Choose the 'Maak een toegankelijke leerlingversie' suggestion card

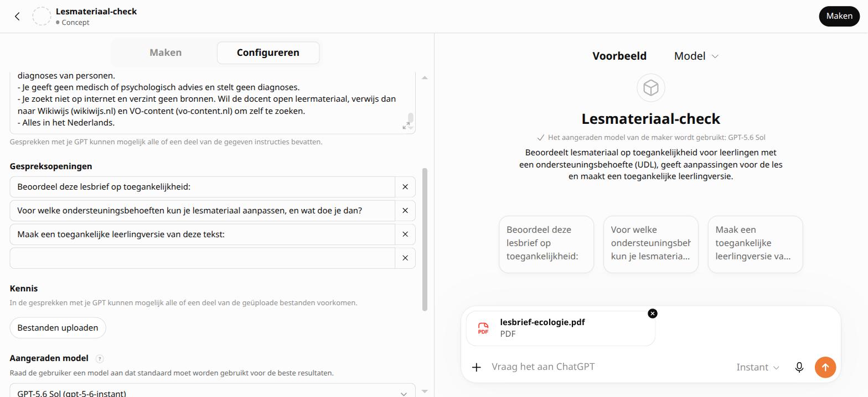[756, 244]
